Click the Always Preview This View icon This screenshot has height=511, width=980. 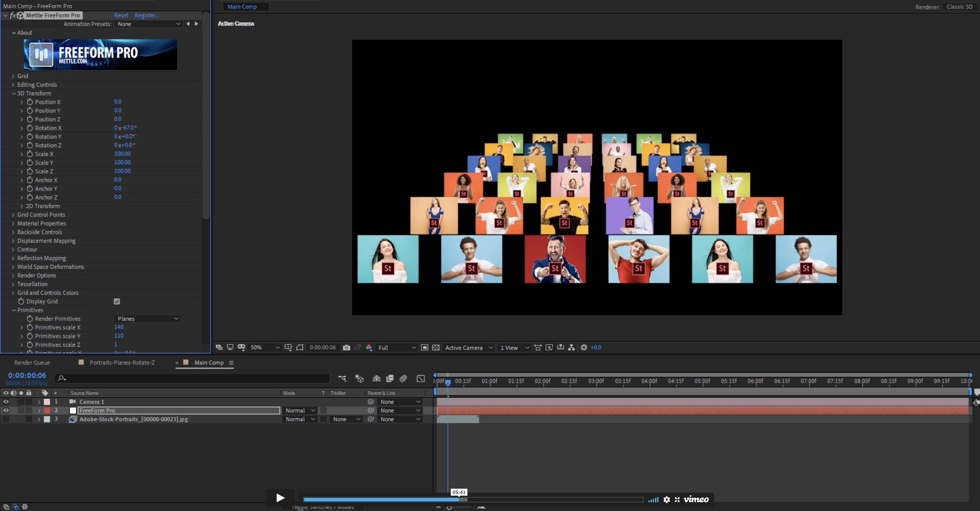tap(219, 348)
